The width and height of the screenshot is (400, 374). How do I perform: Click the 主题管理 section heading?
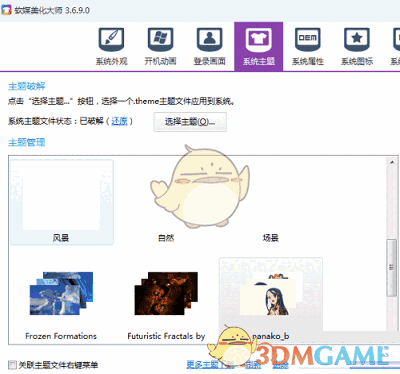pos(27,142)
